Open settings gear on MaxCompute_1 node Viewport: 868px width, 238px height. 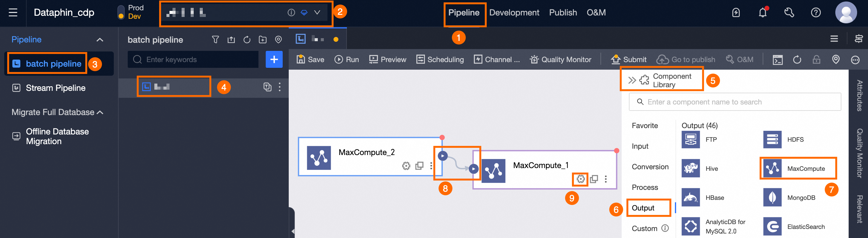click(x=580, y=179)
